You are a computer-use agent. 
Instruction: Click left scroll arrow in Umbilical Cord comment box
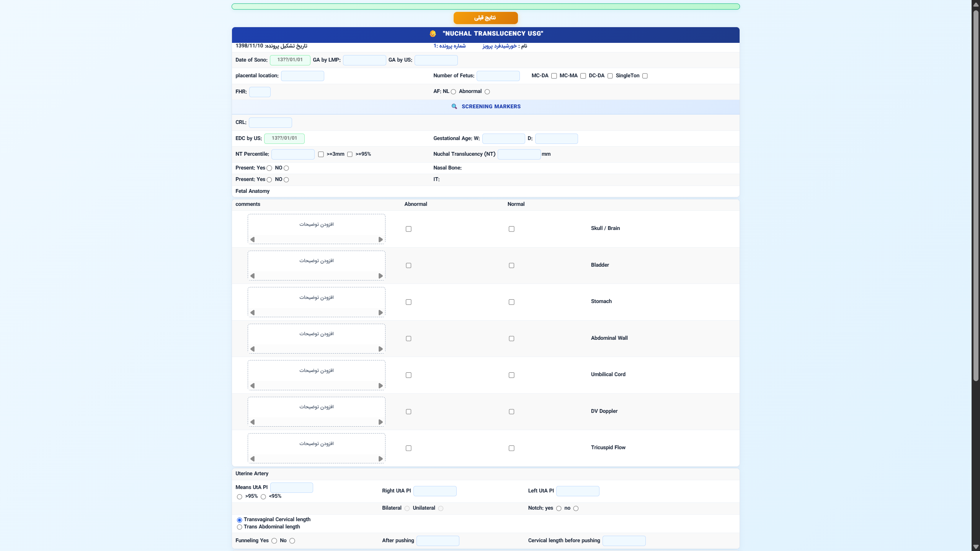click(252, 386)
